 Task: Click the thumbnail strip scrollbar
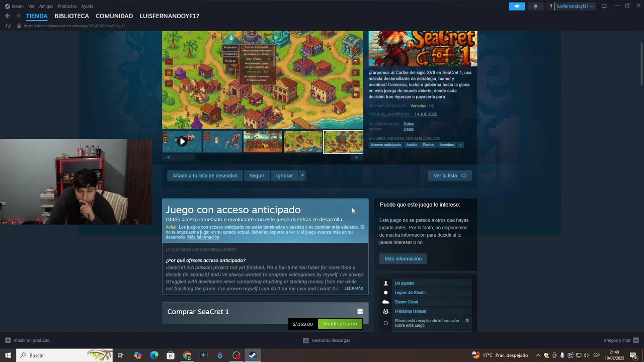click(262, 157)
